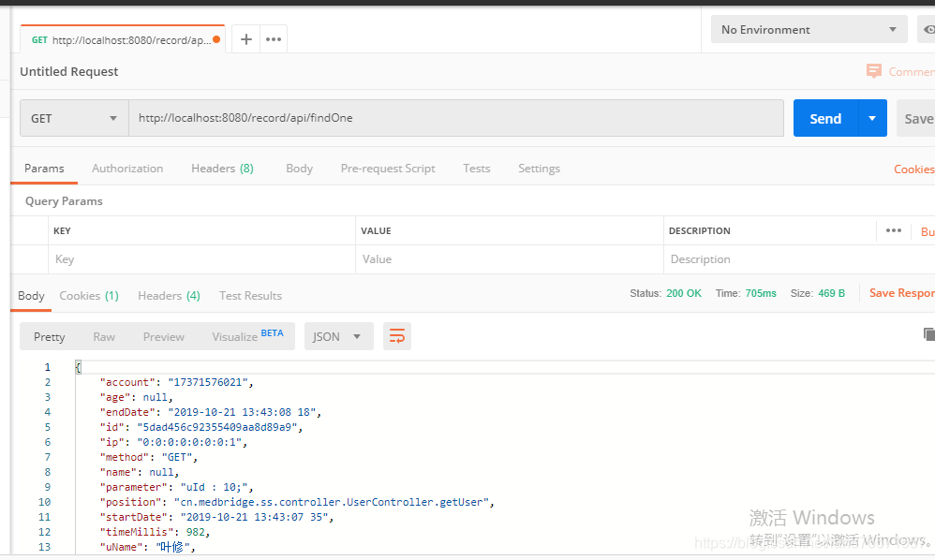Screen dimensions: 935x560
Task: Click the request URL field
Action: pos(456,118)
